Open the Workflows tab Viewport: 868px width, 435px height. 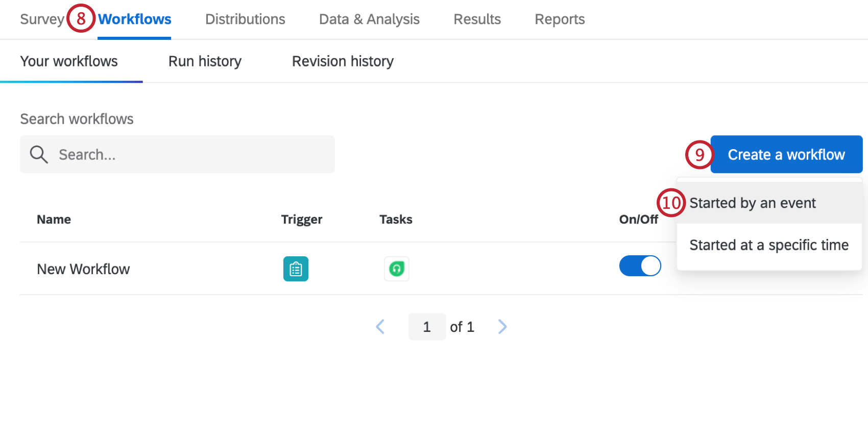(x=134, y=19)
